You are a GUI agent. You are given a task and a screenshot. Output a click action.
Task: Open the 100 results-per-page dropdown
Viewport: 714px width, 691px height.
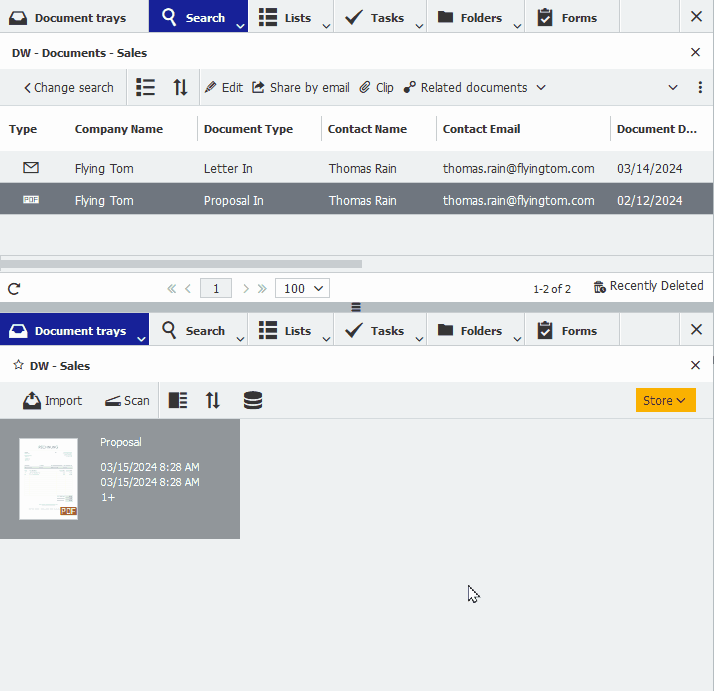click(x=302, y=288)
